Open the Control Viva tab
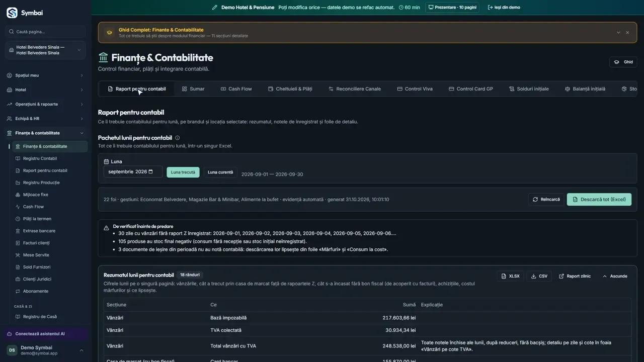 coord(415,89)
